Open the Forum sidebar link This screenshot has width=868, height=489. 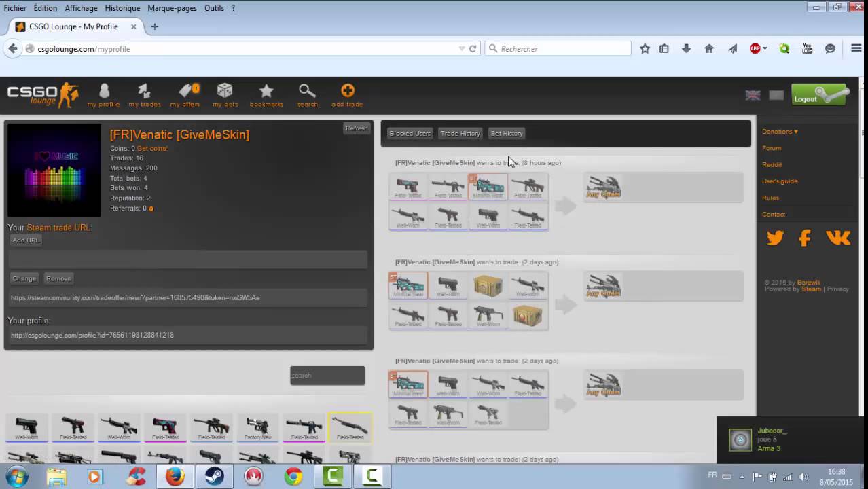(x=772, y=148)
